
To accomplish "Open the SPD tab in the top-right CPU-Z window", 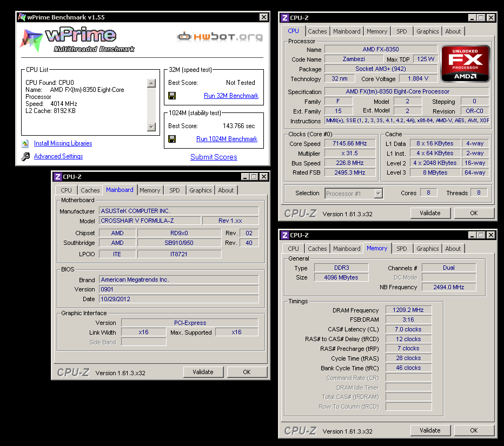I will point(401,31).
